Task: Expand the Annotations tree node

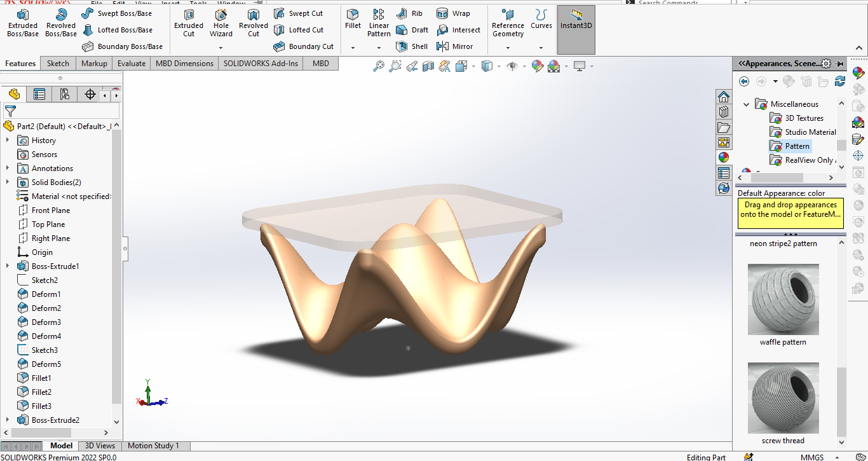Action: click(8, 169)
